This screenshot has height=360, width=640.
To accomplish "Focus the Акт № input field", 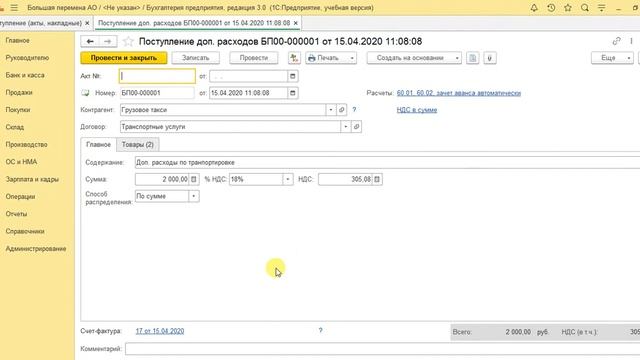I will (157, 76).
